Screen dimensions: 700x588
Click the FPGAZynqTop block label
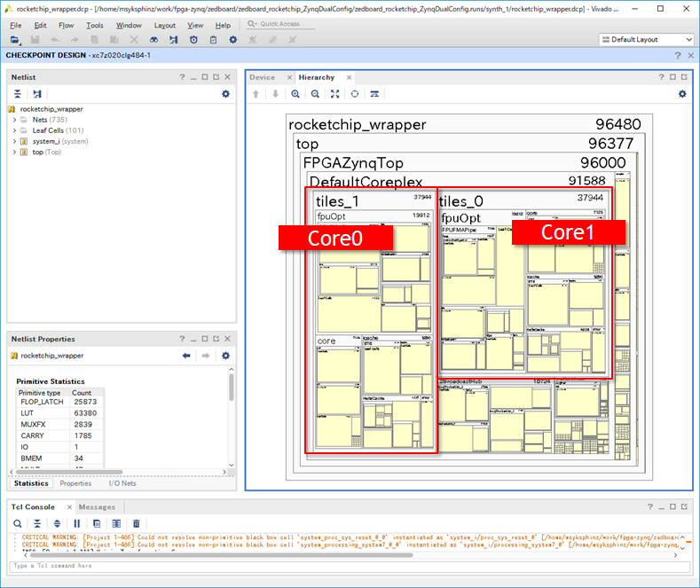(x=353, y=163)
